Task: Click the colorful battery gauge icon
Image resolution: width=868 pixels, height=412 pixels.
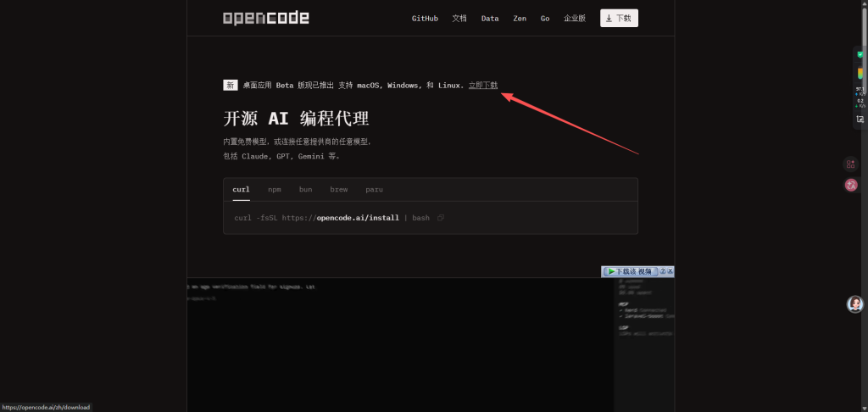Action: point(860,73)
